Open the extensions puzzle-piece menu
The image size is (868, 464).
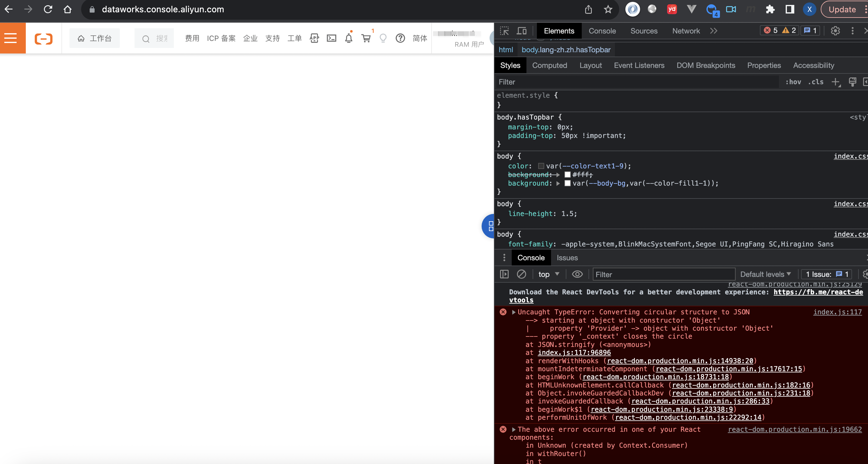pyautogui.click(x=770, y=10)
